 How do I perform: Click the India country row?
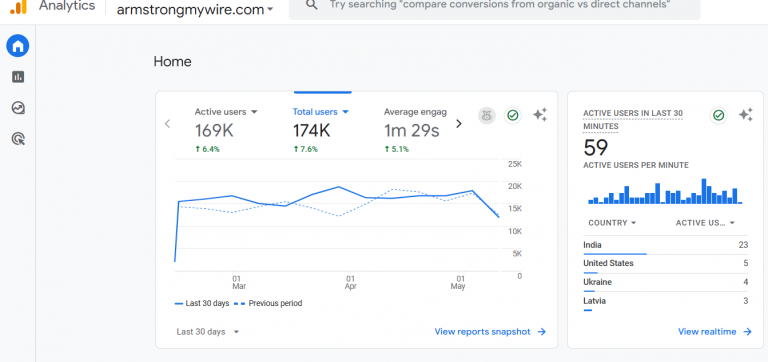666,245
